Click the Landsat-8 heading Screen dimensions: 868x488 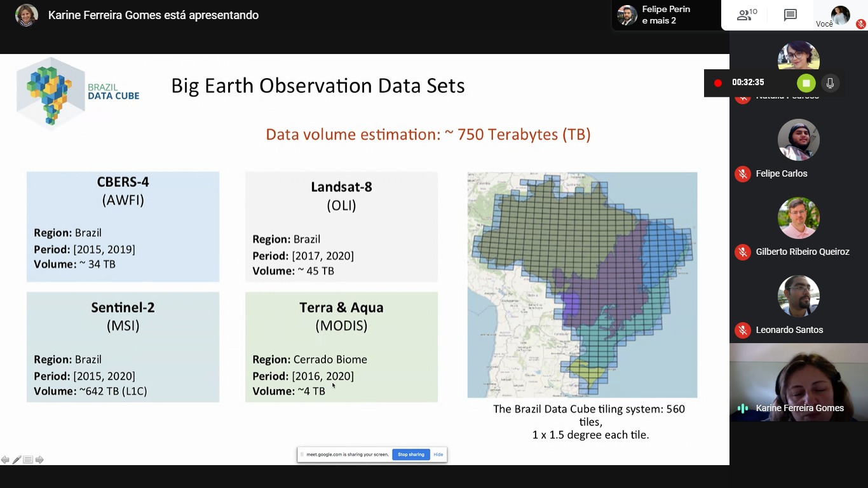(x=341, y=187)
